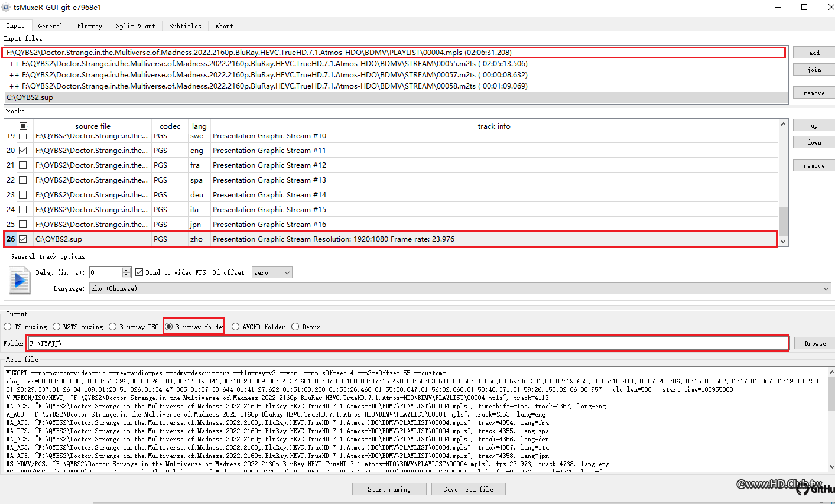Check track 25 jpn checkbox

point(23,225)
